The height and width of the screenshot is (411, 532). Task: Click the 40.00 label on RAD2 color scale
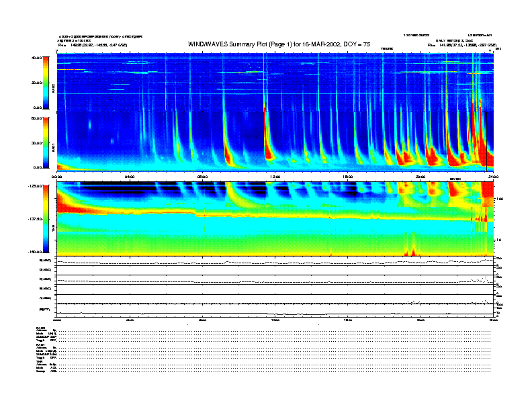coord(36,58)
